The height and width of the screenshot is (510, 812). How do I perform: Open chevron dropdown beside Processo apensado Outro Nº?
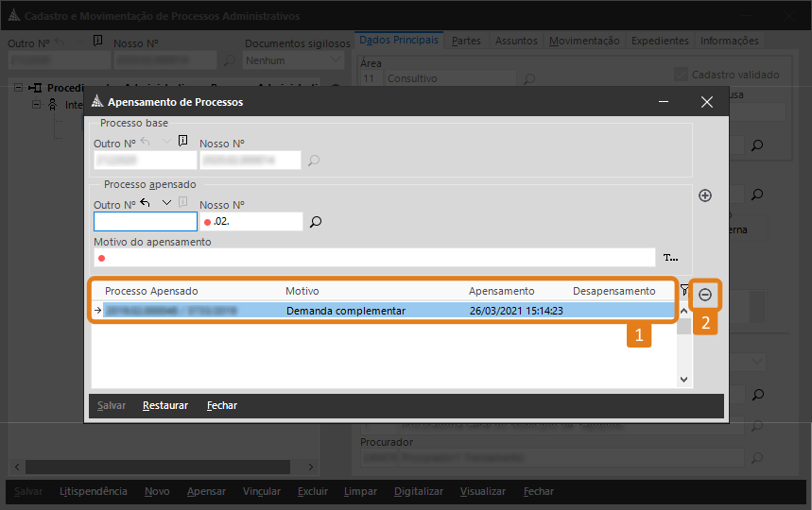166,203
